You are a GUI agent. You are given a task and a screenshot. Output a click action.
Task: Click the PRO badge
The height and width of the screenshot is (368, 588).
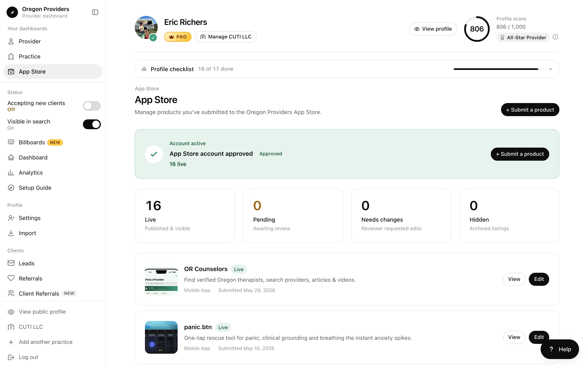click(x=178, y=37)
